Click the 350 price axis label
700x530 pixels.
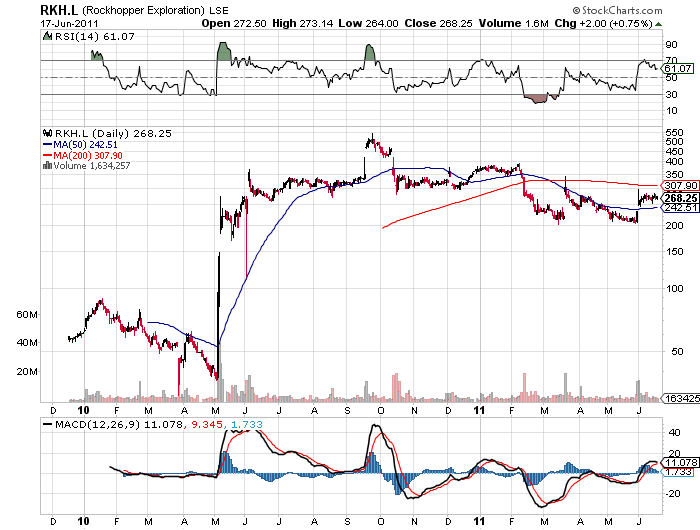click(674, 175)
